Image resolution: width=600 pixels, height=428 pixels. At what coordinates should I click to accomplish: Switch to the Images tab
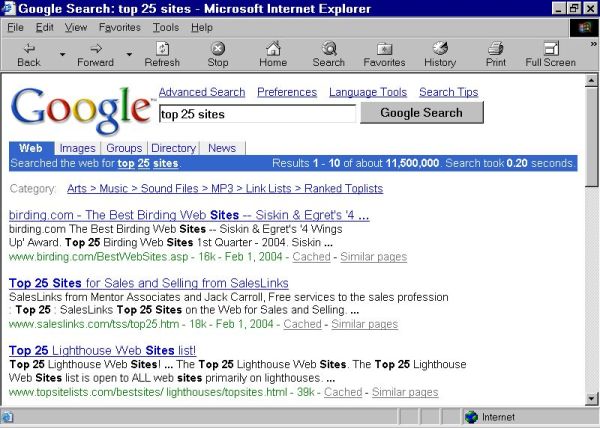[77, 148]
